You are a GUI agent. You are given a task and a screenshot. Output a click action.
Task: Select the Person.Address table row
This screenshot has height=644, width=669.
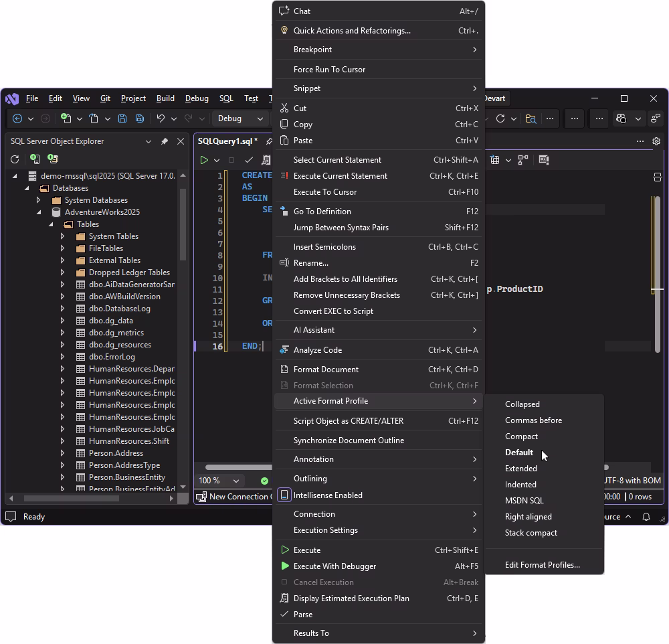click(116, 453)
